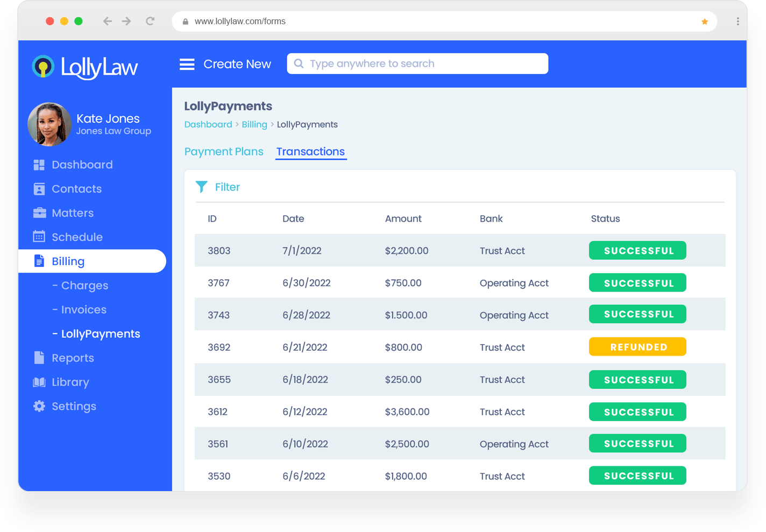Click the date 6/30/2022
The width and height of the screenshot is (766, 532).
[x=306, y=283]
